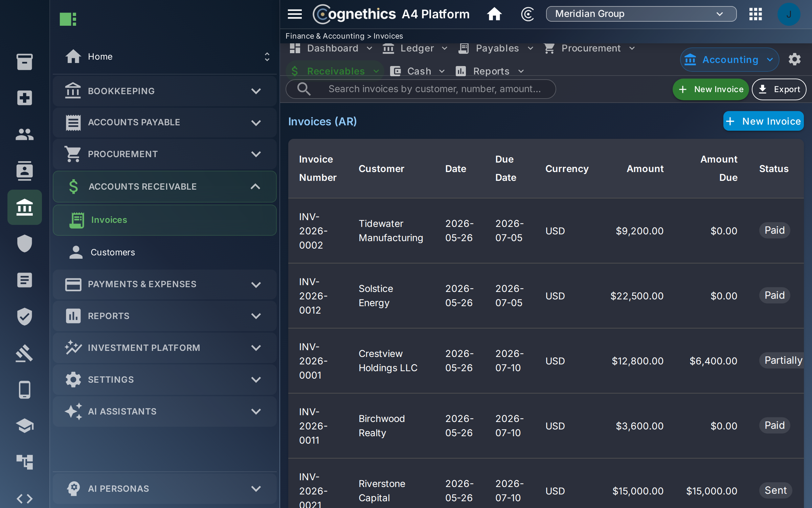Image resolution: width=812 pixels, height=508 pixels.
Task: Go to the top bar home icon
Action: (494, 14)
